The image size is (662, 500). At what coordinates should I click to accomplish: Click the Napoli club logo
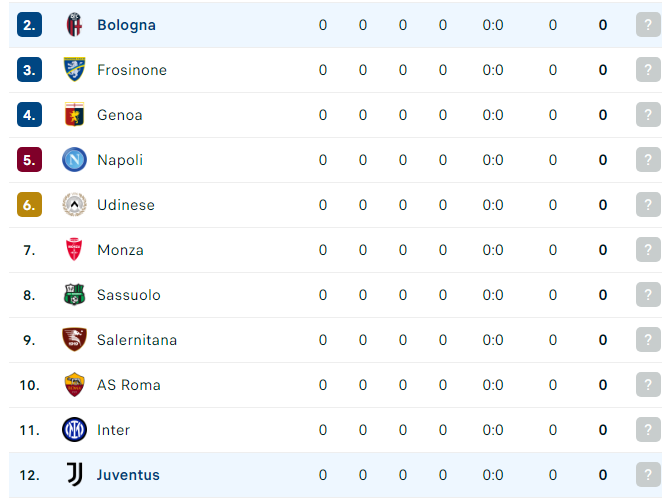74,160
